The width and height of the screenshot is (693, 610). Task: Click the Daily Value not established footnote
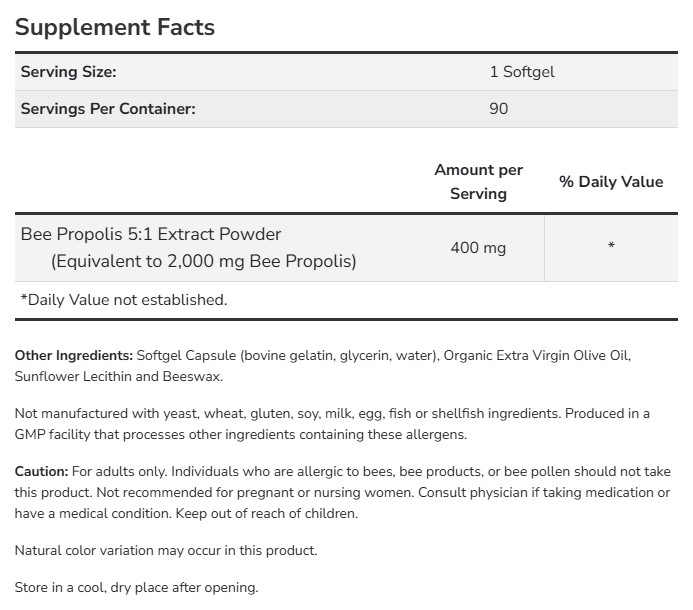(x=124, y=299)
